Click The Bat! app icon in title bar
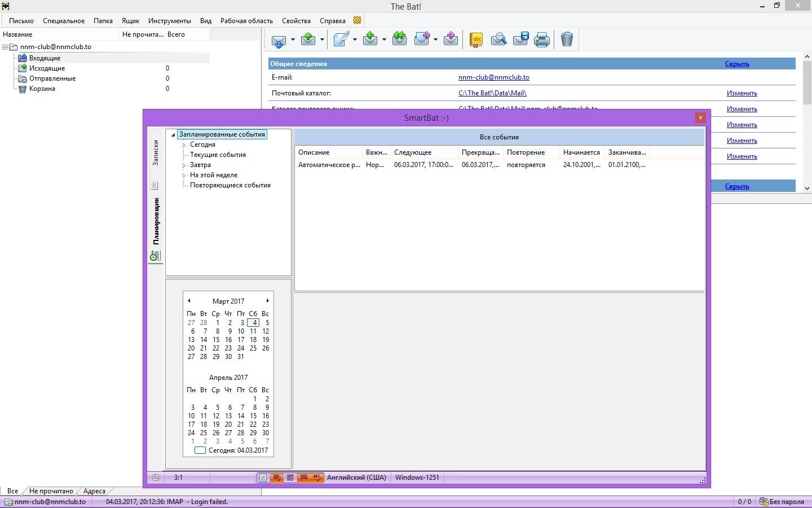The image size is (812, 508). (6, 6)
